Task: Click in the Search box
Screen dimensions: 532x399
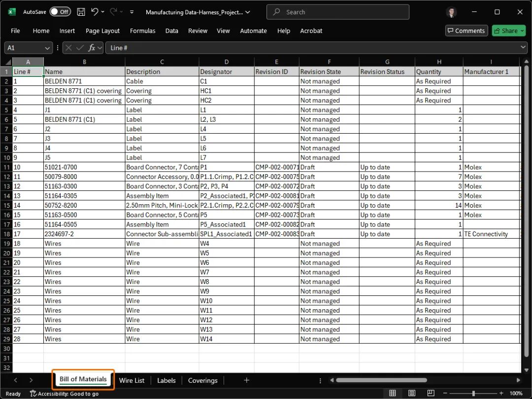Action: (x=337, y=12)
